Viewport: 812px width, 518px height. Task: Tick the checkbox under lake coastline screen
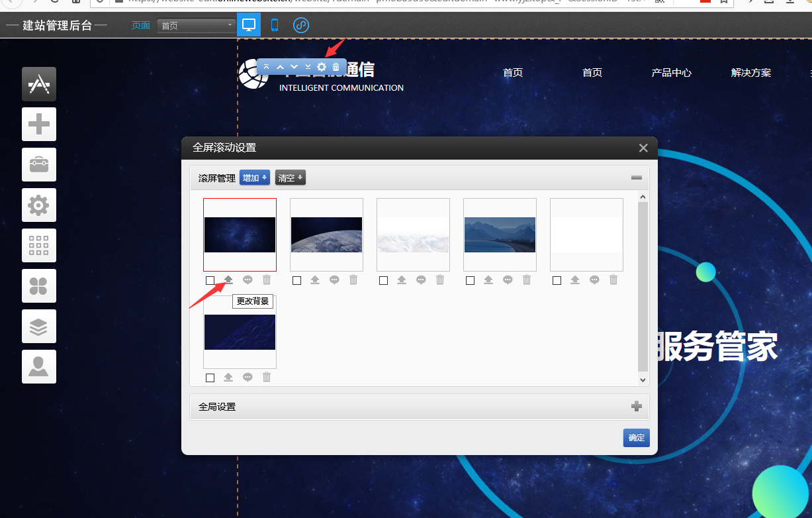pos(470,281)
